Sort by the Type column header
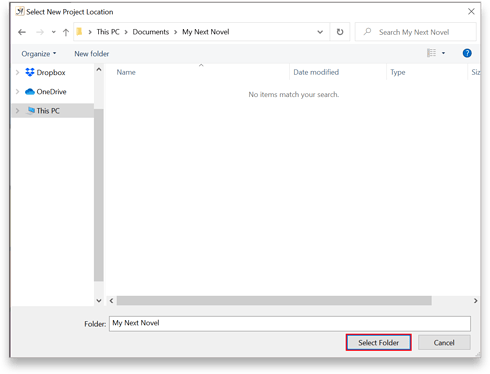Image resolution: width=490 pixels, height=374 pixels. [398, 72]
